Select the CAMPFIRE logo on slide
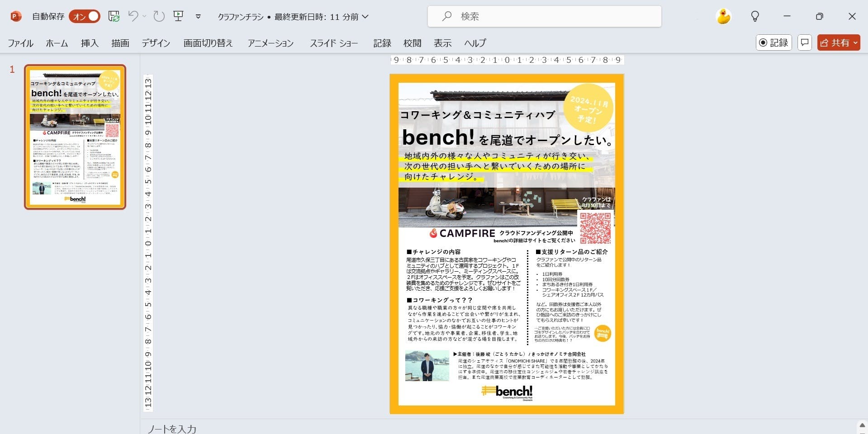 point(462,233)
